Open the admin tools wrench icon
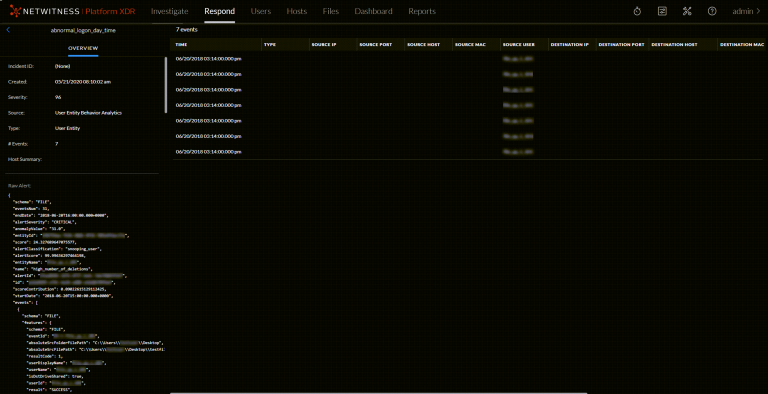Screen dimensions: 768x394 (687, 11)
